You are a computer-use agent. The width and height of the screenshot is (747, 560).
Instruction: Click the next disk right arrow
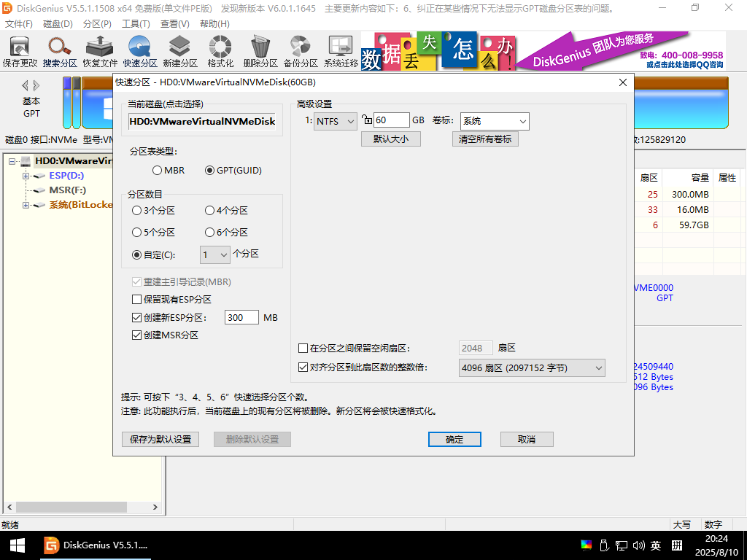pyautogui.click(x=36, y=86)
